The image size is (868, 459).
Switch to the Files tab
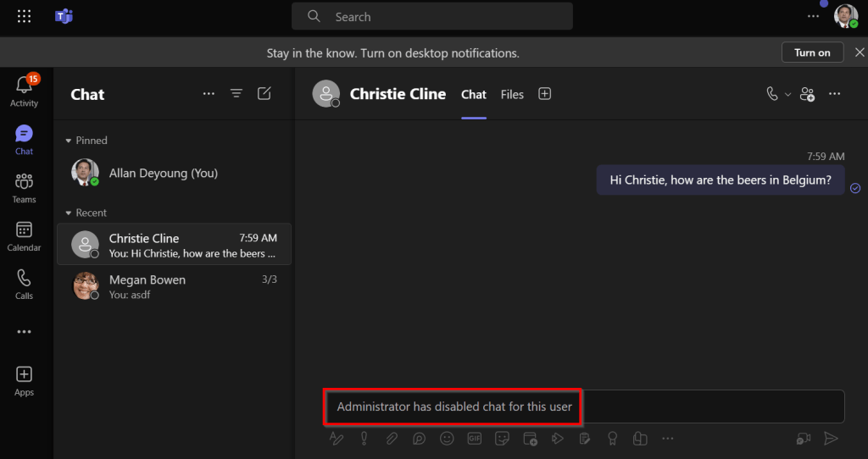point(512,94)
